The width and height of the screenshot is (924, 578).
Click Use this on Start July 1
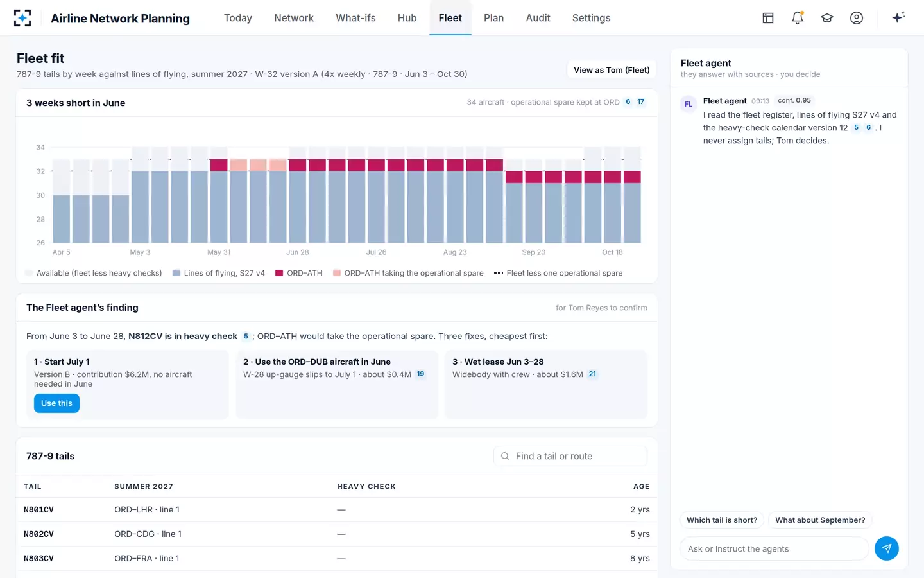point(56,403)
